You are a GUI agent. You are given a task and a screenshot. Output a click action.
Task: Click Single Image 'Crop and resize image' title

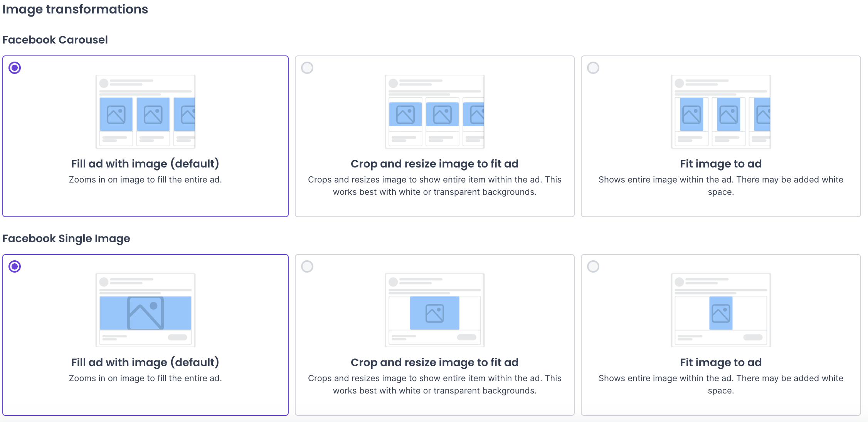(434, 362)
